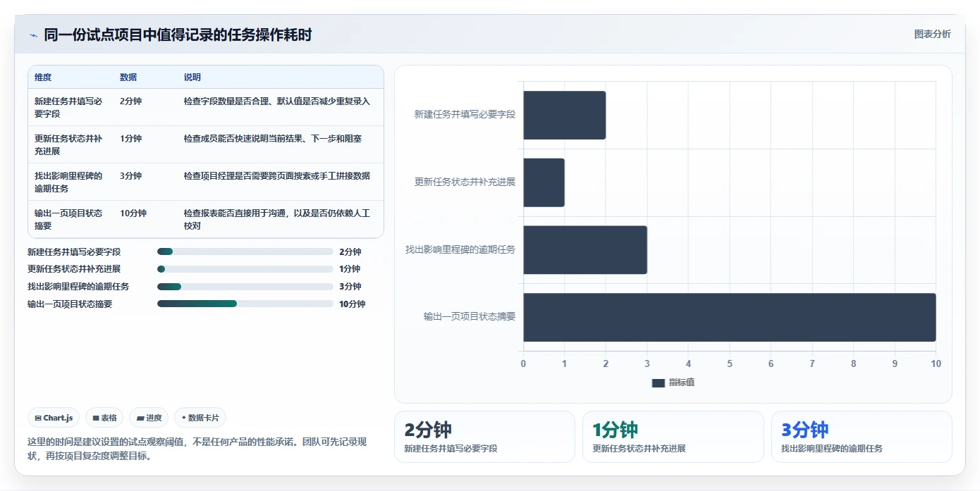
Task: Click the description 检查字段数量是否合理、默认值是否减少重复录入
Action: click(277, 101)
